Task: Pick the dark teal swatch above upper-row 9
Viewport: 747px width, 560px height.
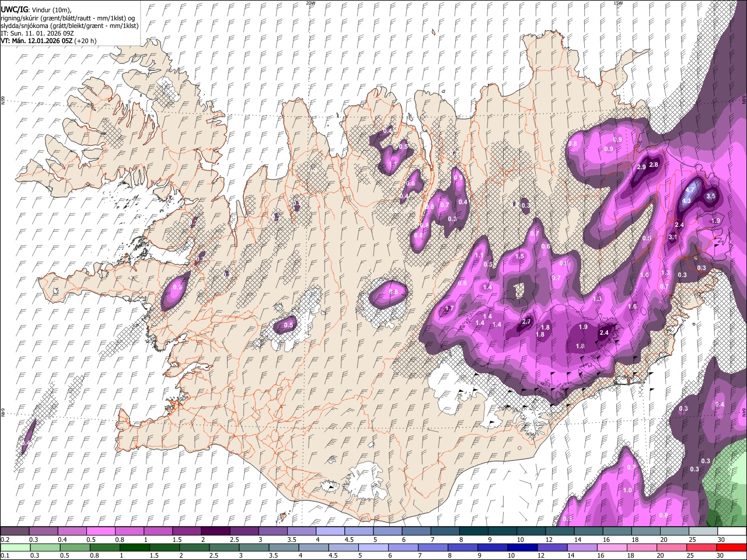Action: pyautogui.click(x=503, y=531)
